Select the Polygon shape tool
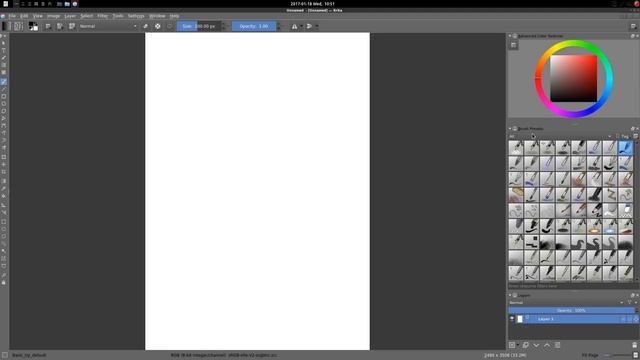Image resolution: width=640 pixels, height=360 pixels. click(x=4, y=111)
